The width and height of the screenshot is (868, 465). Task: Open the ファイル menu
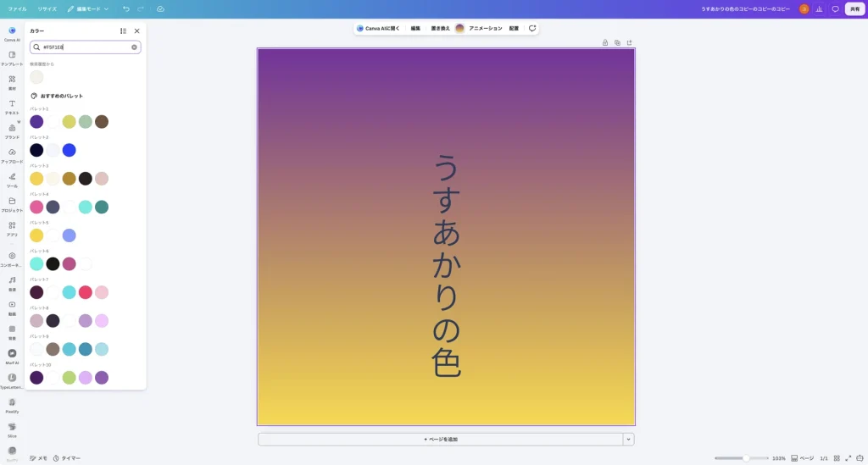[x=17, y=8]
